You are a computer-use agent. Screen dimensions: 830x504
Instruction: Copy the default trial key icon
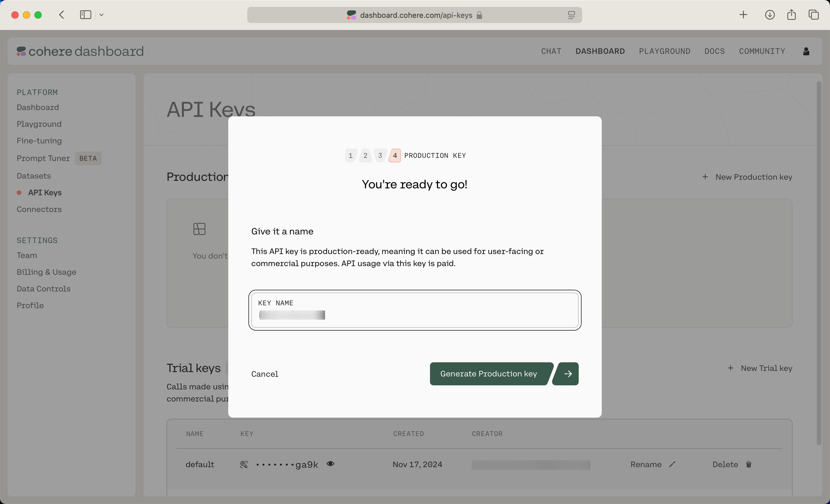coord(244,465)
